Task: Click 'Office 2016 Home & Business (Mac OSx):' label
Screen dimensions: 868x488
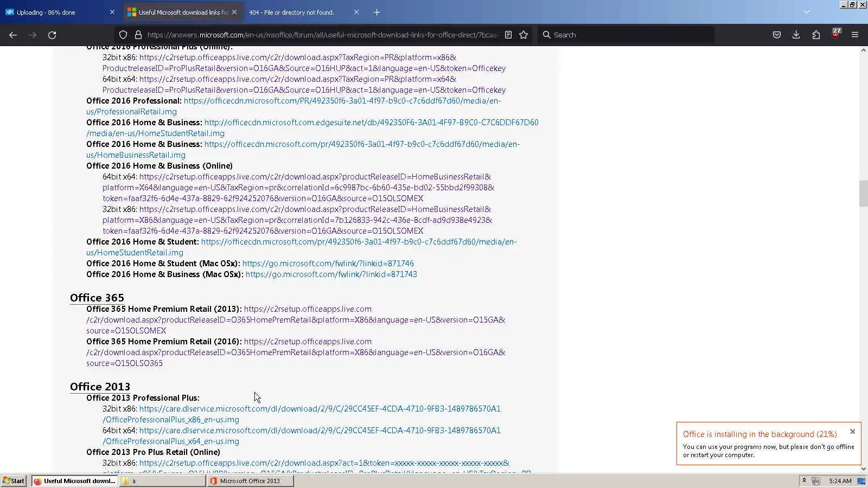Action: click(165, 274)
